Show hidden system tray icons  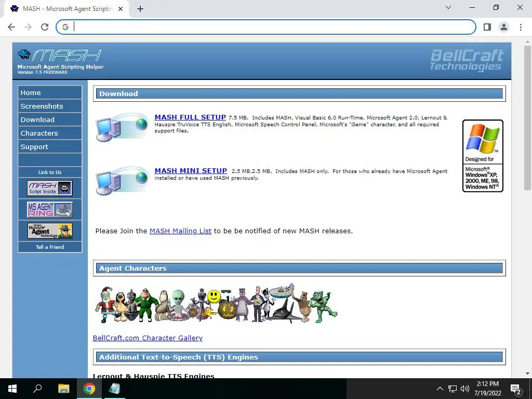click(x=440, y=389)
